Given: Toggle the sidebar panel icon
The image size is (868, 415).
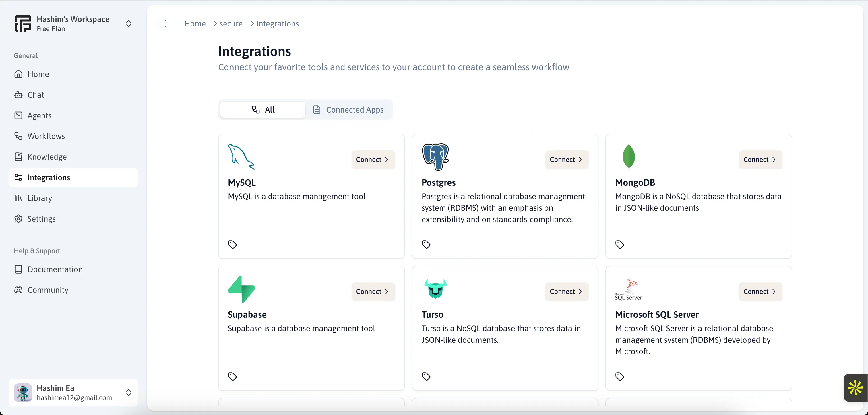Looking at the screenshot, I should tap(162, 24).
